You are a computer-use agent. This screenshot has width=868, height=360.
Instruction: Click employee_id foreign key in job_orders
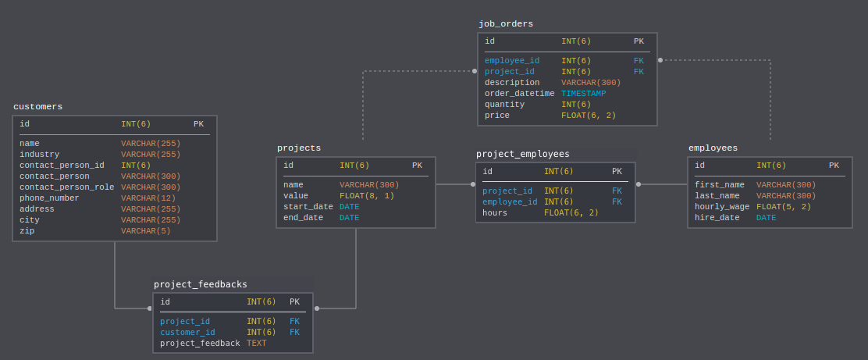click(567, 61)
